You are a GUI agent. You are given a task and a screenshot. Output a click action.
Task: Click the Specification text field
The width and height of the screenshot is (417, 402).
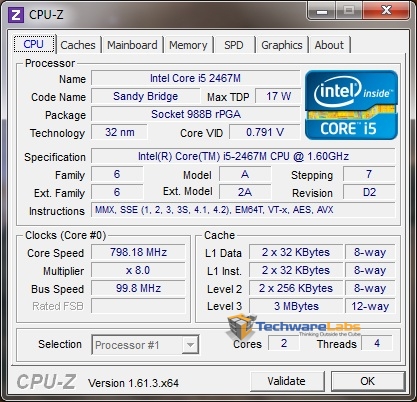click(243, 156)
